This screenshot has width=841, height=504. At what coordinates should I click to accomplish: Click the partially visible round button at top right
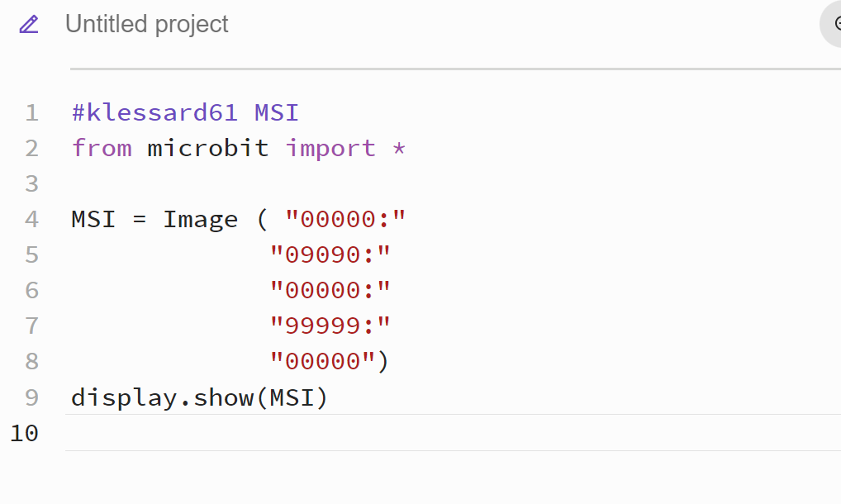[x=831, y=24]
